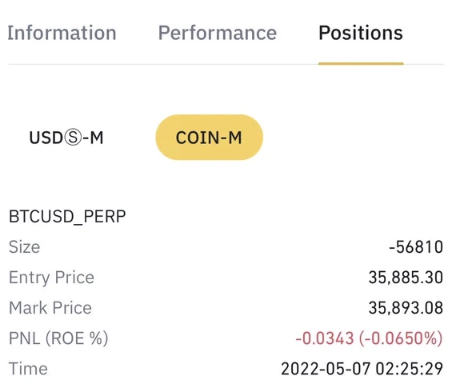This screenshot has height=387, width=453.
Task: Click the circled S in USDⓈ-M
Action: pyautogui.click(x=72, y=138)
